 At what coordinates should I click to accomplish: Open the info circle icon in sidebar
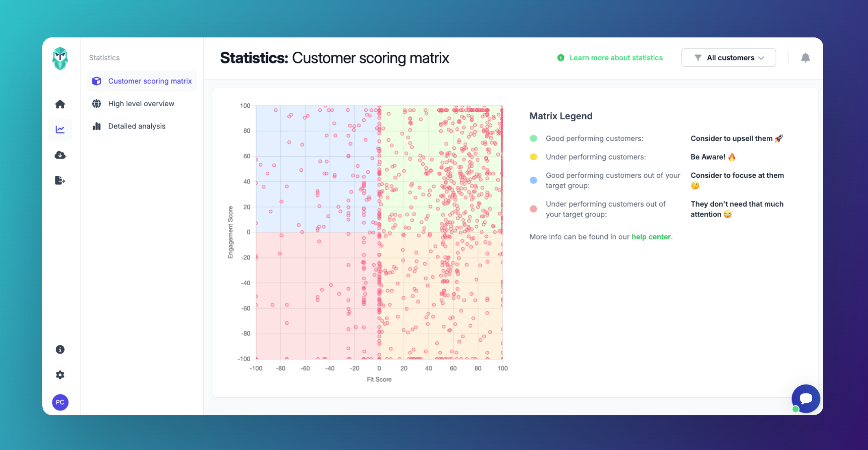[60, 350]
